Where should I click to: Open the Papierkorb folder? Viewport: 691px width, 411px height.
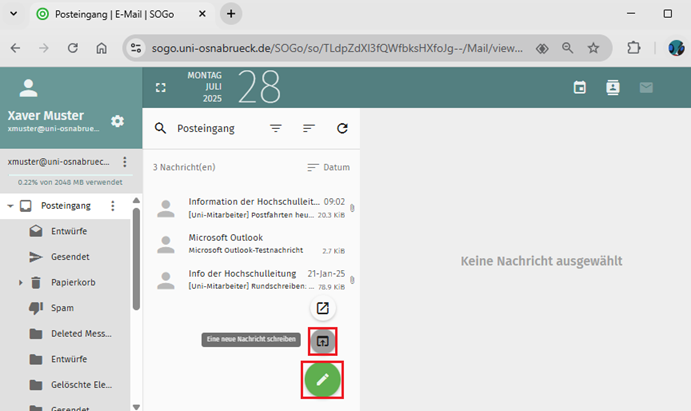(73, 282)
